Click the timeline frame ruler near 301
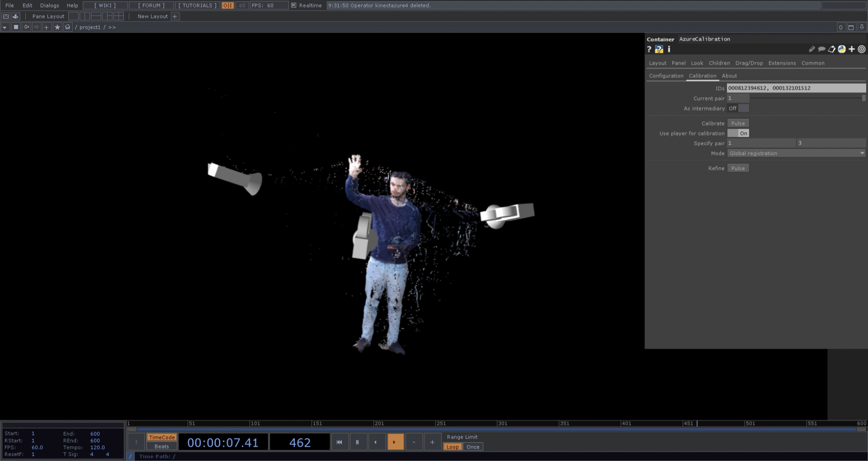Viewport: 868px width, 461px height. 502,423
